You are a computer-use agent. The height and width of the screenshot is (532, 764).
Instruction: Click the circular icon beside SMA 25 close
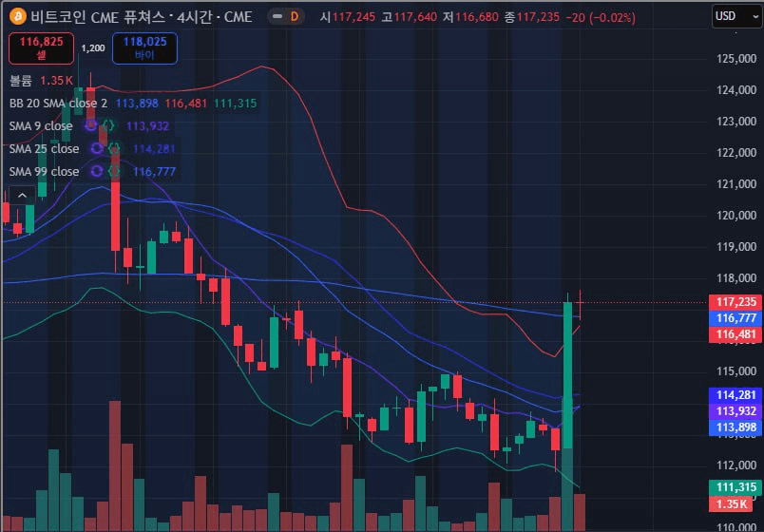click(x=97, y=148)
